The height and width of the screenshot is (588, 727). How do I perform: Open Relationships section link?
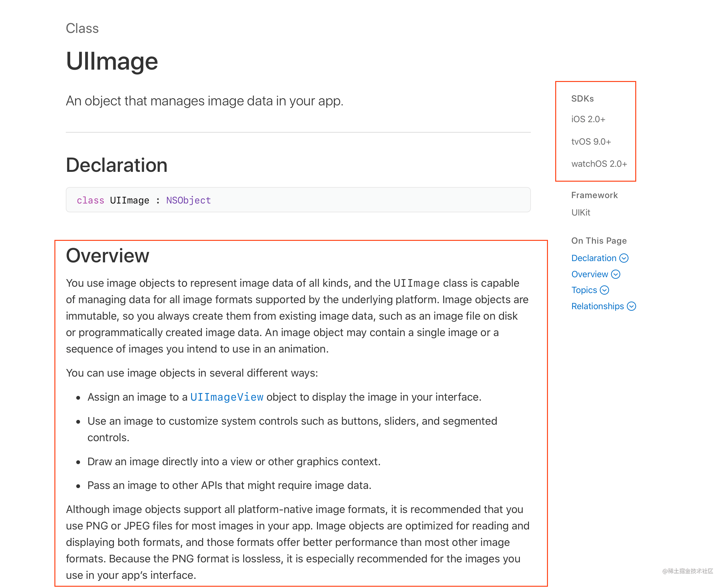point(597,306)
